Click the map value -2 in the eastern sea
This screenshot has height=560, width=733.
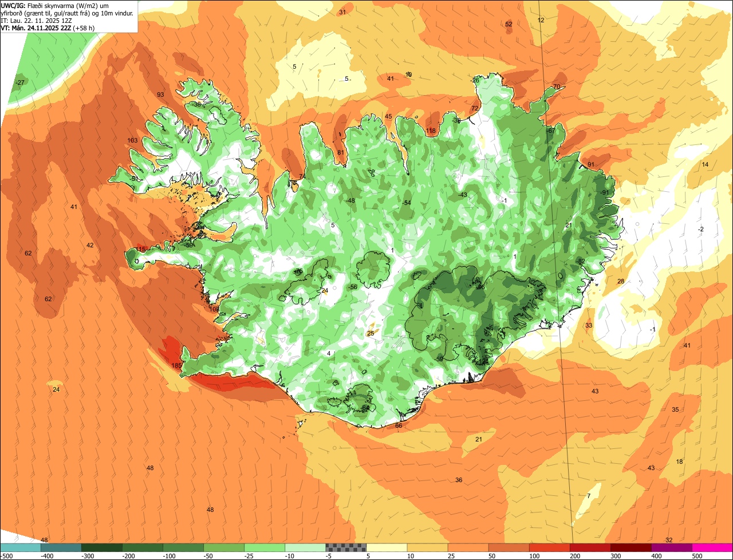click(x=700, y=229)
